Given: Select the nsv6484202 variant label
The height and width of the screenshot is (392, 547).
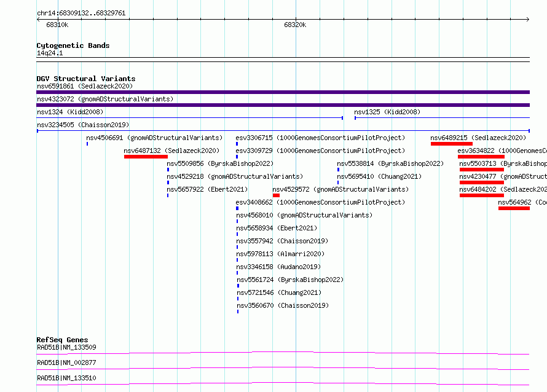Looking at the screenshot, I should tap(503, 189).
